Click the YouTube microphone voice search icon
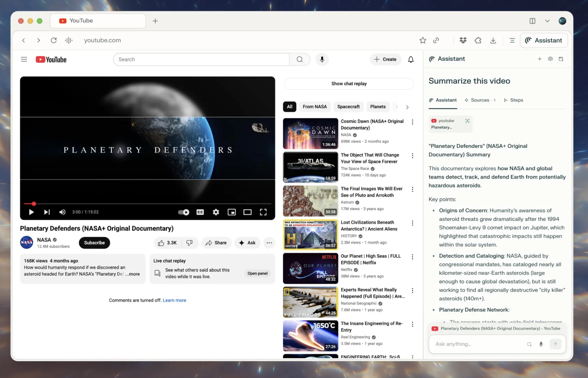The image size is (588, 378). (x=322, y=59)
